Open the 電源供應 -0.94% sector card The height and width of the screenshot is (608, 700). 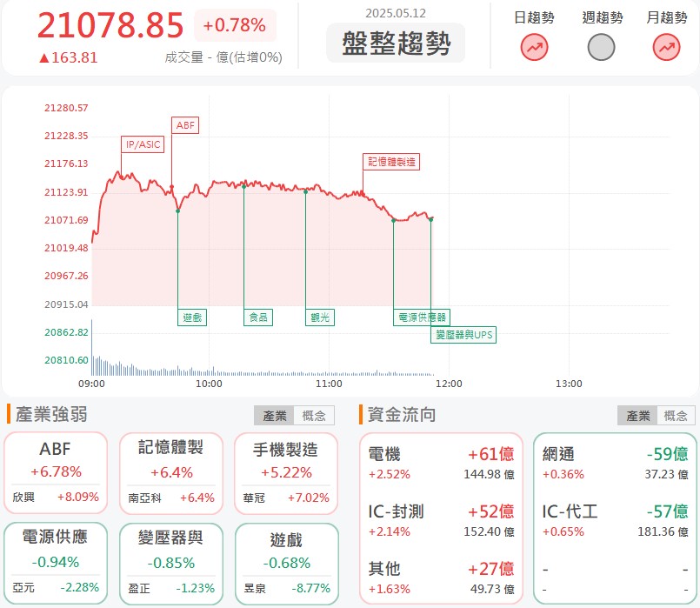click(x=56, y=563)
